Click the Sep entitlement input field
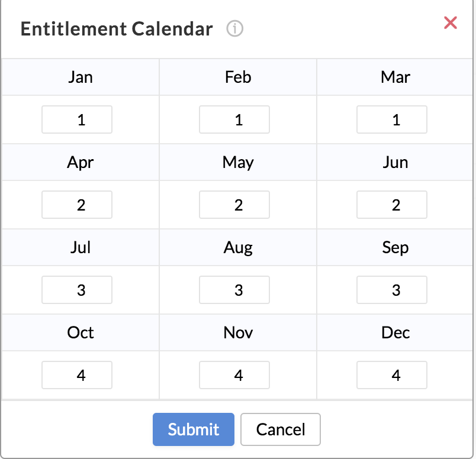Image resolution: width=476 pixels, height=459 pixels. coord(391,290)
